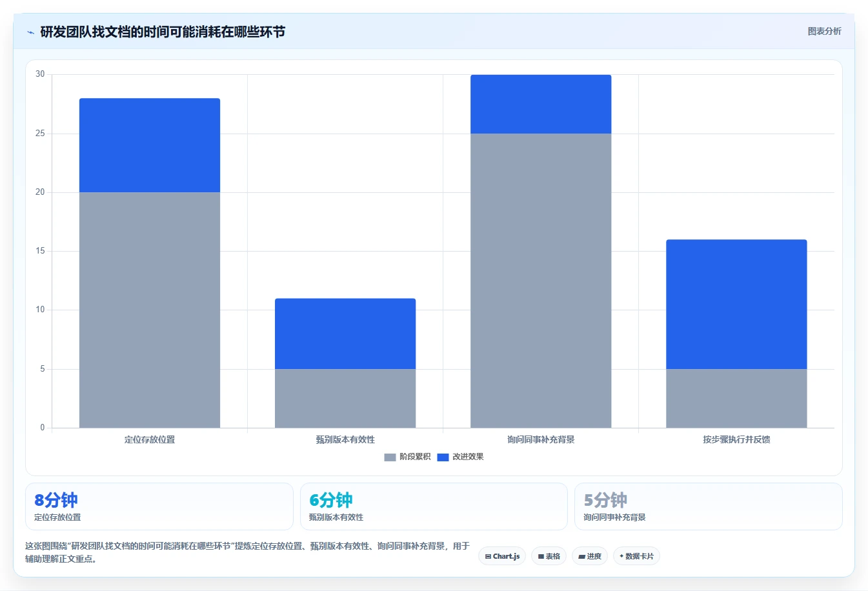Open the 6分钟 甄别版本有效性 data card
868x591 pixels.
tap(434, 506)
